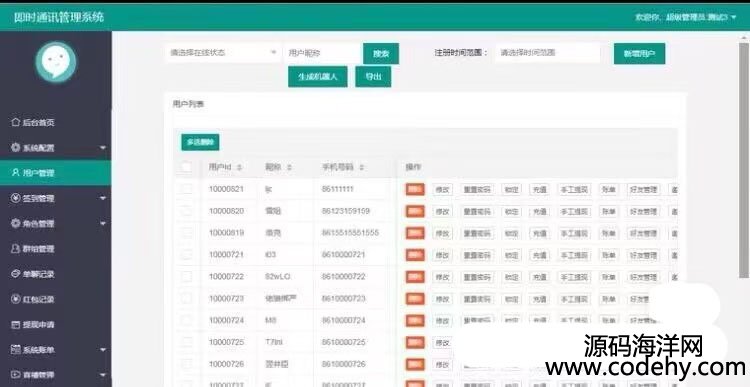Screen dimensions: 750x387
Task: Check the row for user 10000821
Action: (186, 189)
